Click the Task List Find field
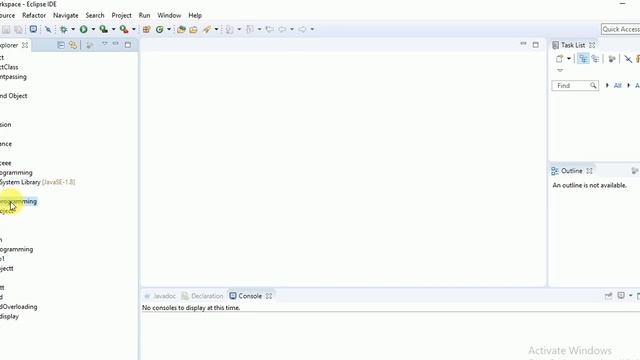The image size is (640, 360). coord(575,86)
